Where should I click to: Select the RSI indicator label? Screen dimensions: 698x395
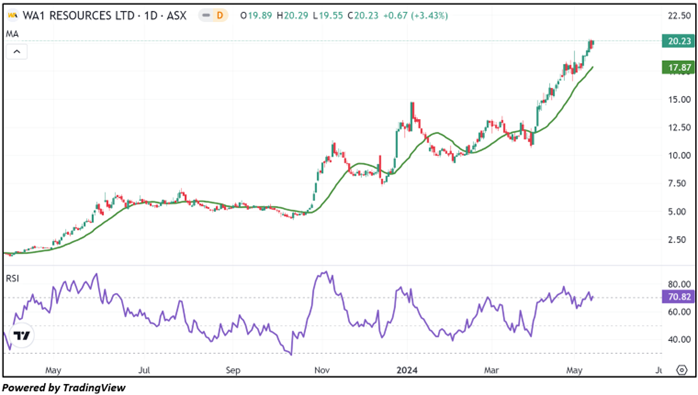pos(12,278)
